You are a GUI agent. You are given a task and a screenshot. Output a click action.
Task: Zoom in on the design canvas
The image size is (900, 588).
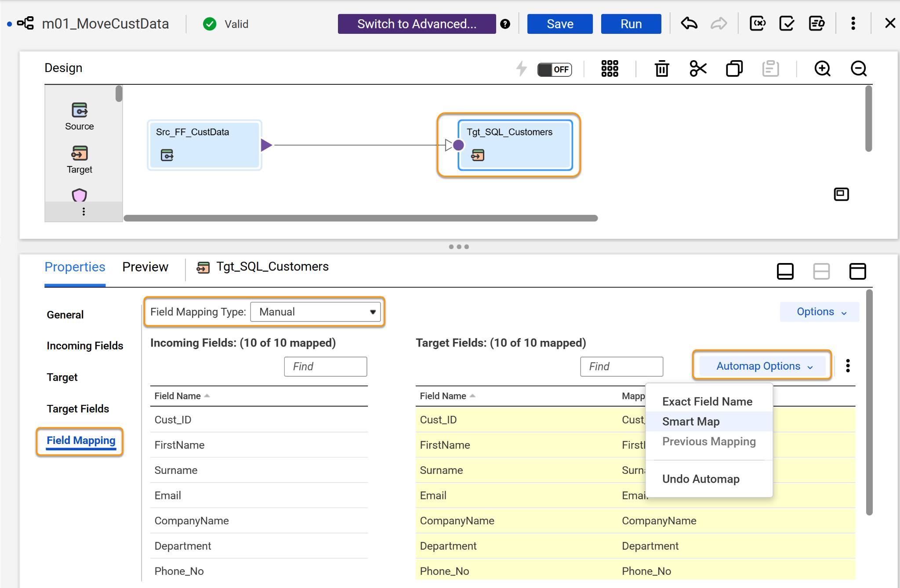click(x=822, y=69)
